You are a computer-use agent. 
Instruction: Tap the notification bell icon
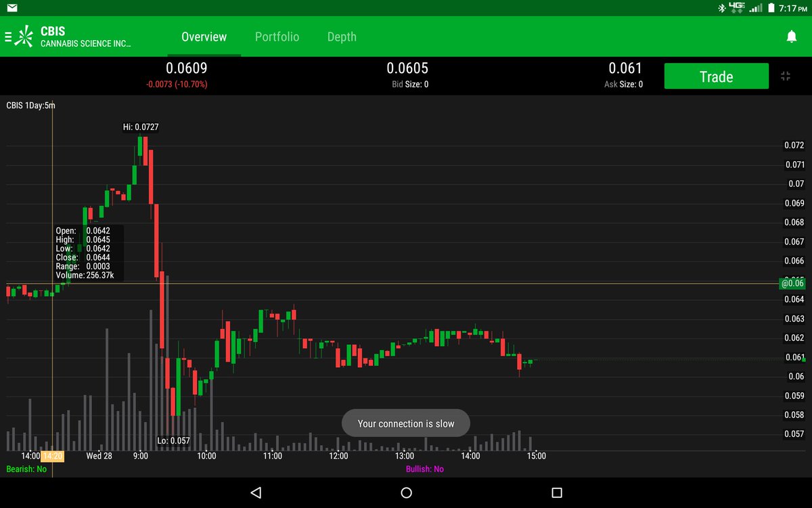tap(791, 37)
